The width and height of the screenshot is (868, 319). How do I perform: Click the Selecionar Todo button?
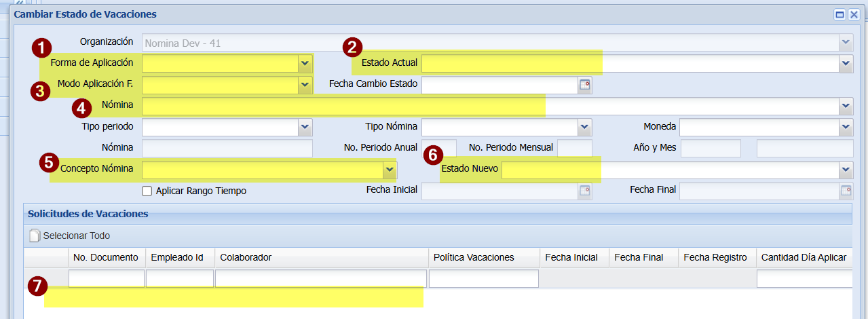(x=70, y=236)
